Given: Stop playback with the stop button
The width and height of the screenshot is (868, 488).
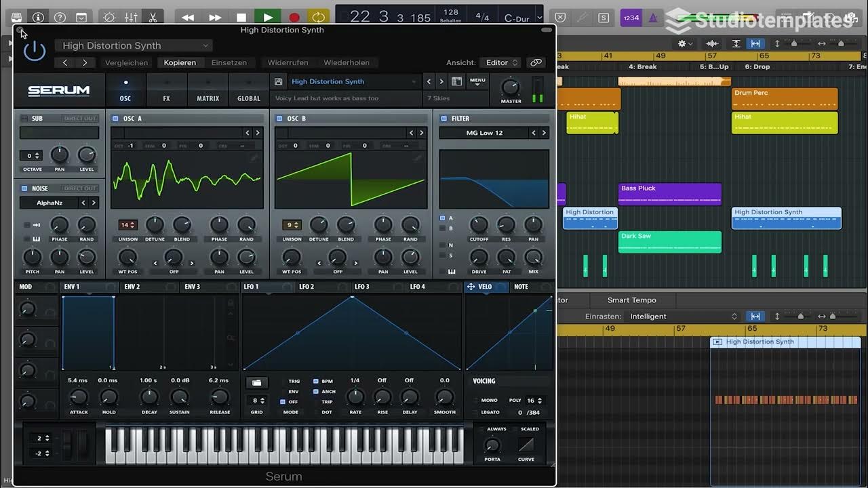Looking at the screenshot, I should [x=241, y=17].
